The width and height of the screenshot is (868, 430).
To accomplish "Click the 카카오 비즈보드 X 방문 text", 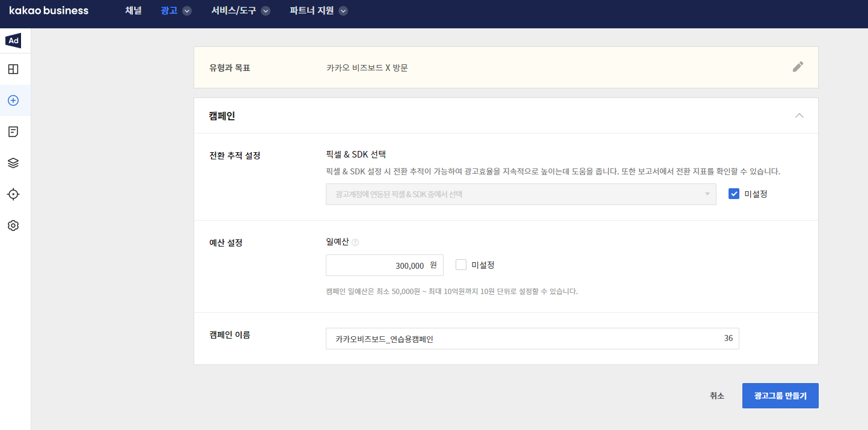I will tap(367, 68).
